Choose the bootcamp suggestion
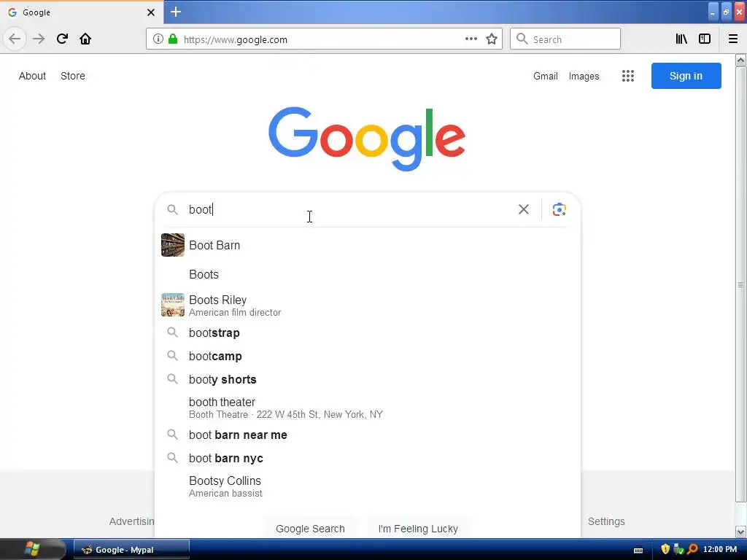The width and height of the screenshot is (747, 560). [368, 356]
